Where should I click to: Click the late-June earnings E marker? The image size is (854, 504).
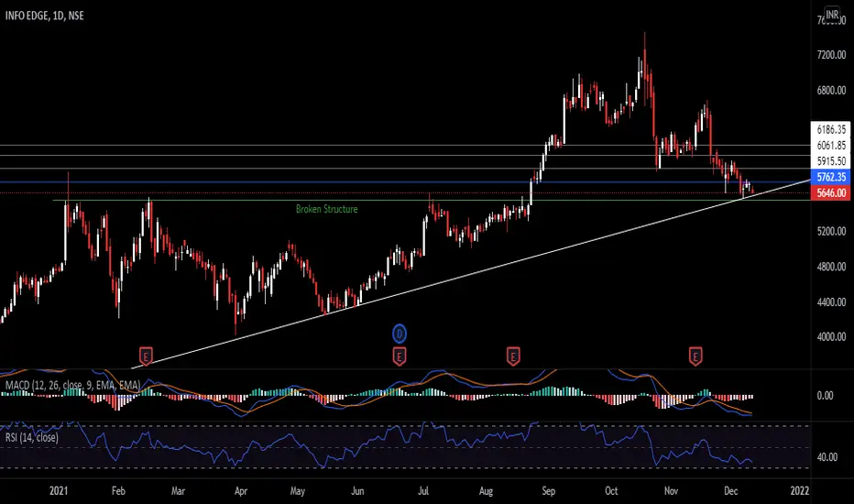[x=400, y=356]
